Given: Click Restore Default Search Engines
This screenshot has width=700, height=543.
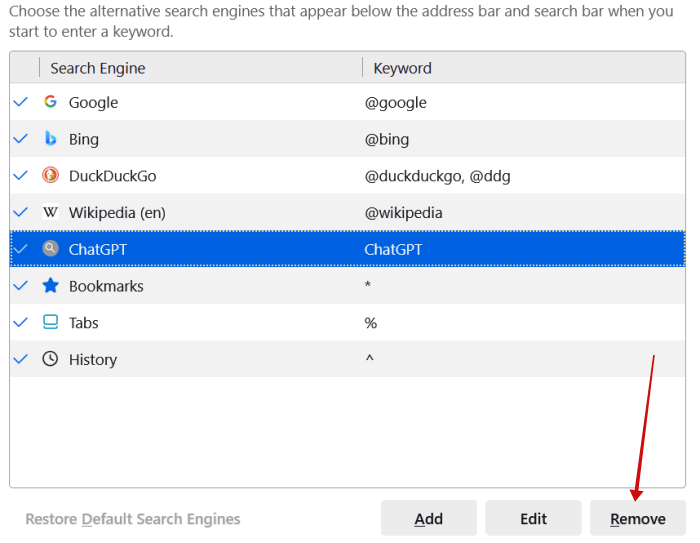Looking at the screenshot, I should 133,519.
